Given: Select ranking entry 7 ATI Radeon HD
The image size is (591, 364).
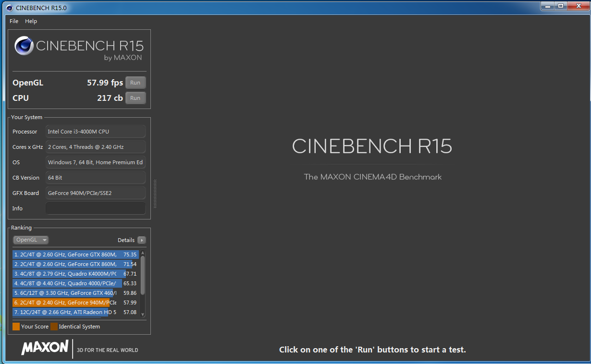Looking at the screenshot, I should click(75, 312).
